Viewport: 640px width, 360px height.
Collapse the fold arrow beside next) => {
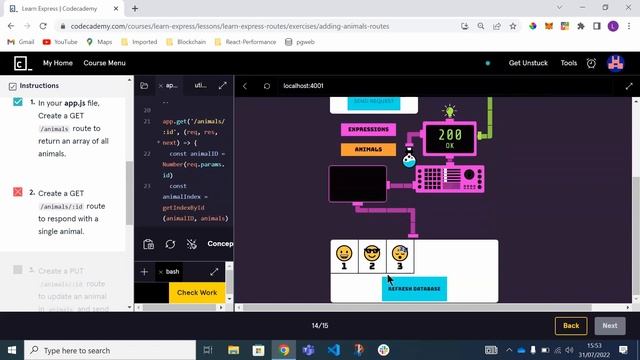pyautogui.click(x=158, y=142)
